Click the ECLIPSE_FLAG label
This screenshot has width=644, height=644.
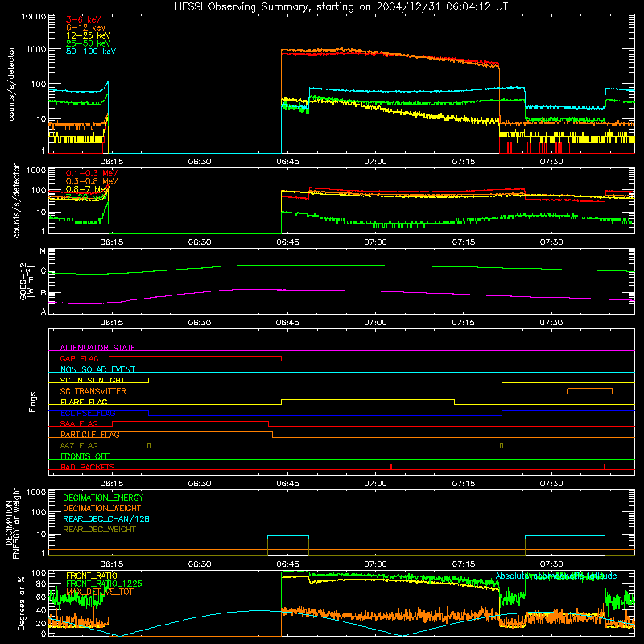coord(88,413)
